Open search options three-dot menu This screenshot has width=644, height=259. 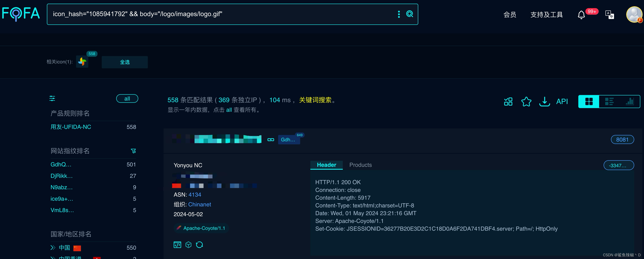pos(399,14)
